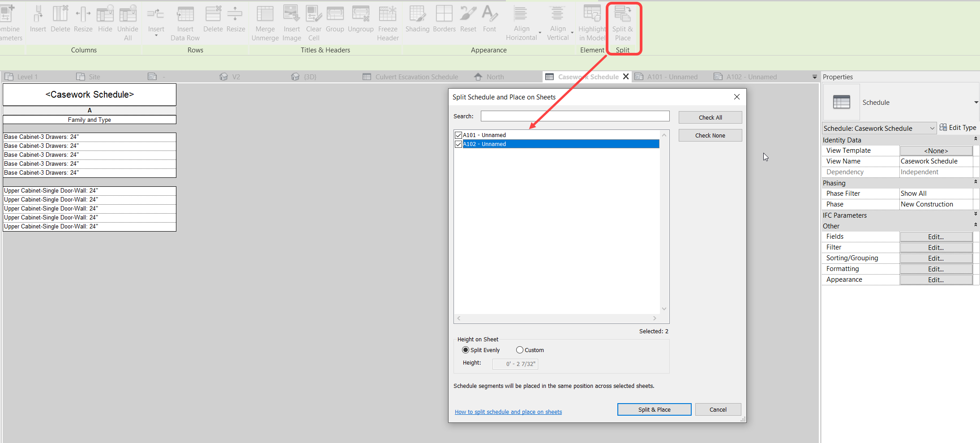Select the Custom height radio button
Screen dimensions: 980x443
coord(519,350)
